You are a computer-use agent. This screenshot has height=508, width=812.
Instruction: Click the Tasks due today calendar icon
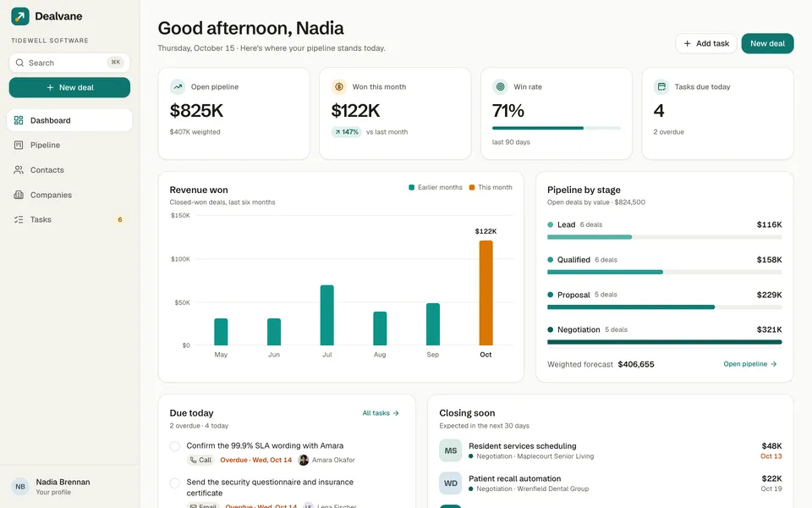pyautogui.click(x=661, y=86)
